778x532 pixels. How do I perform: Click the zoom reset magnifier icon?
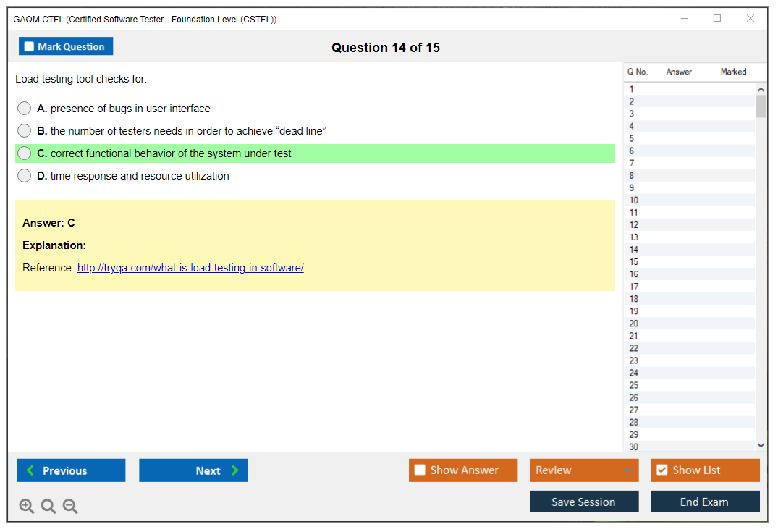(48, 507)
